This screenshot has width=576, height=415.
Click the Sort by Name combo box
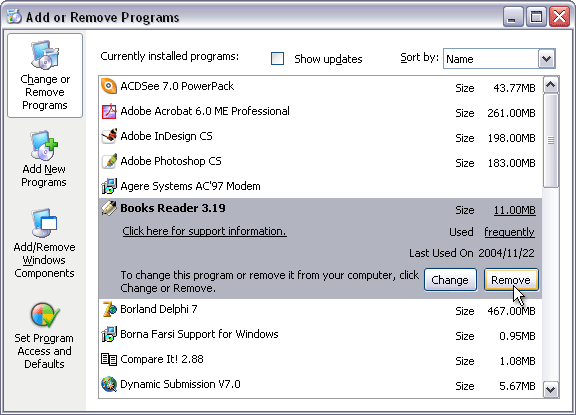pyautogui.click(x=499, y=59)
